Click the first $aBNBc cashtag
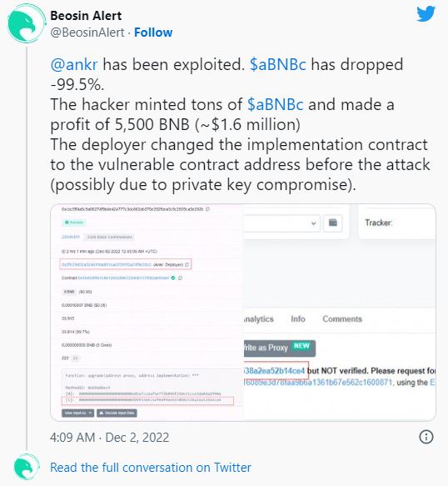 [x=278, y=64]
